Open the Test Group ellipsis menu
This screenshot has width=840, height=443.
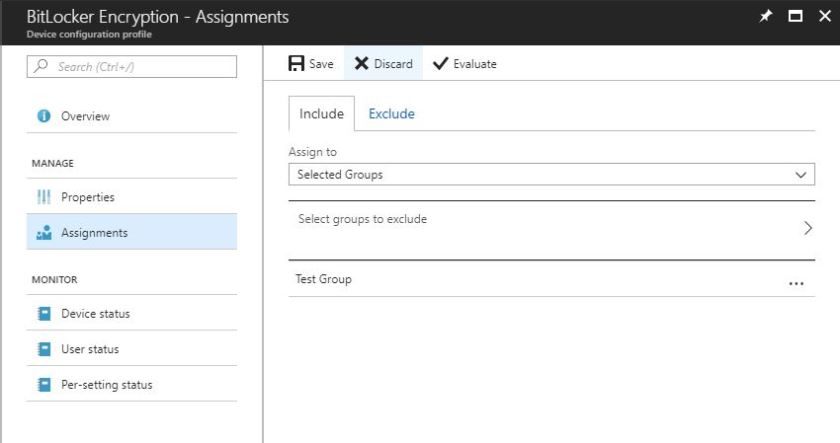coord(796,283)
